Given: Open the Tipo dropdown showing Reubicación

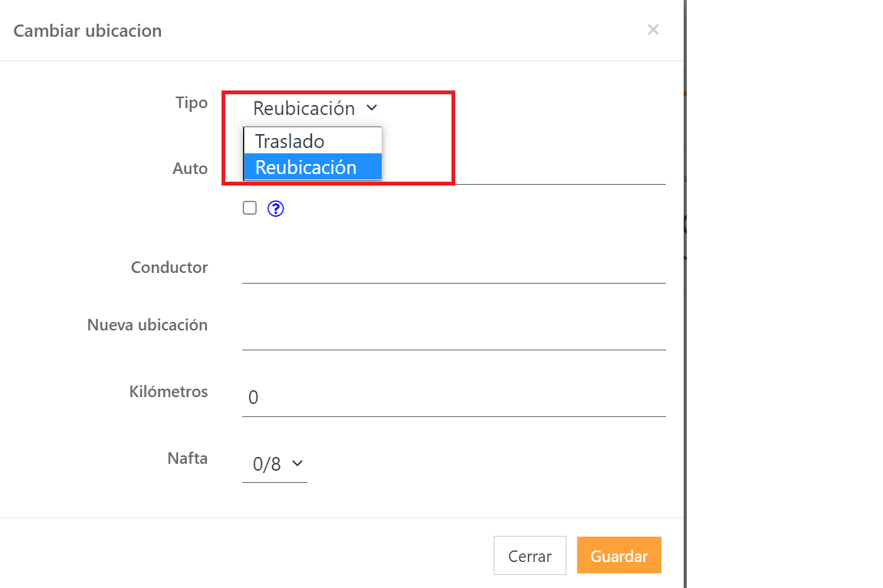Looking at the screenshot, I should 314,109.
